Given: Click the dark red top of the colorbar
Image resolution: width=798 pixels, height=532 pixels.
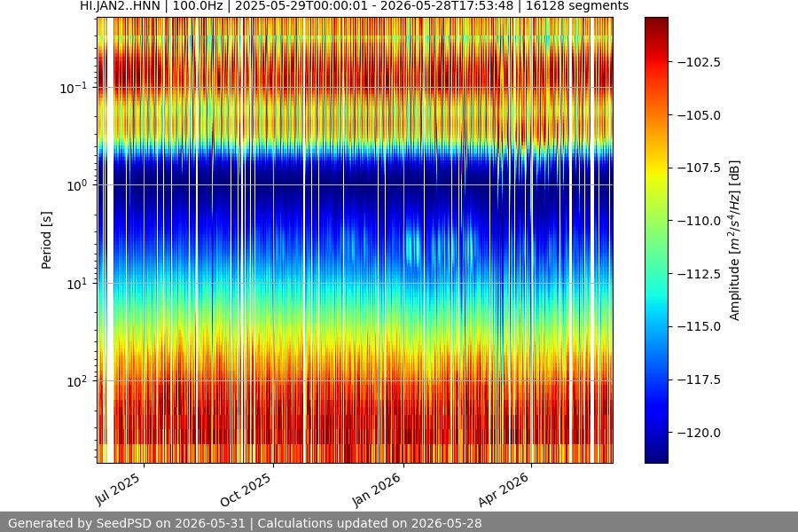Looking at the screenshot, I should pos(656,26).
